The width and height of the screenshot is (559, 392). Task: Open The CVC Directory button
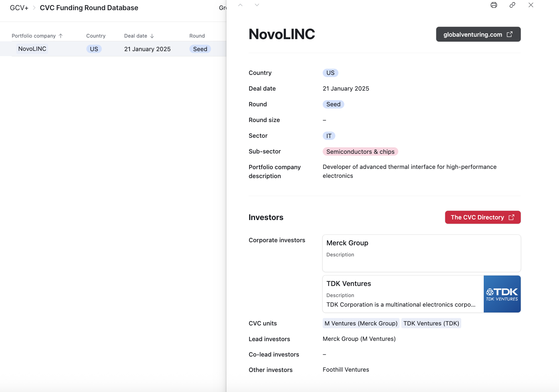click(482, 217)
